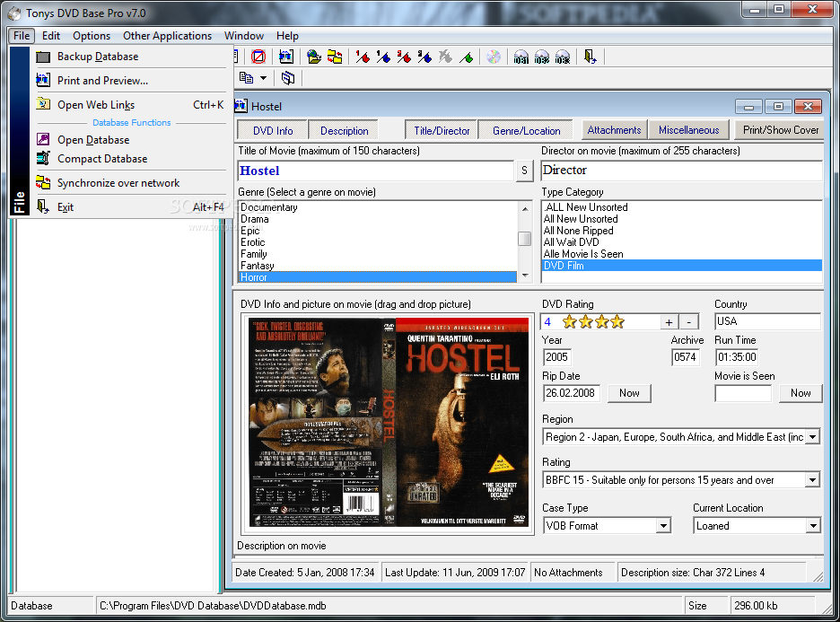Image resolution: width=840 pixels, height=622 pixels.
Task: Switch to the Title/Director tab
Action: pos(442,130)
